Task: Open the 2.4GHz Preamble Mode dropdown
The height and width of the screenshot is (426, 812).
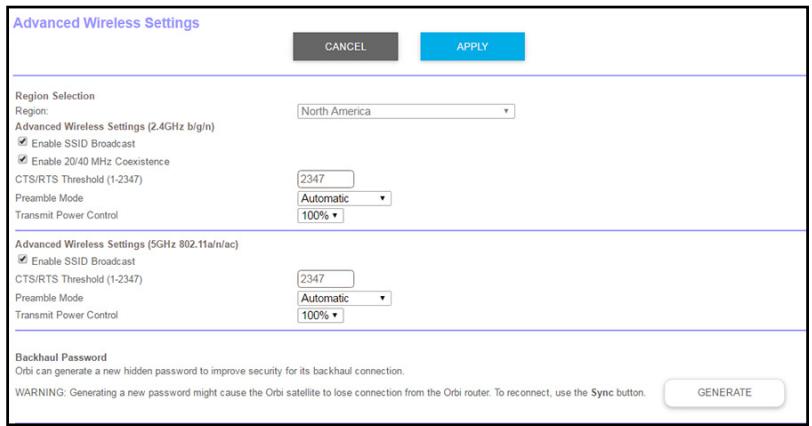Action: (x=344, y=198)
